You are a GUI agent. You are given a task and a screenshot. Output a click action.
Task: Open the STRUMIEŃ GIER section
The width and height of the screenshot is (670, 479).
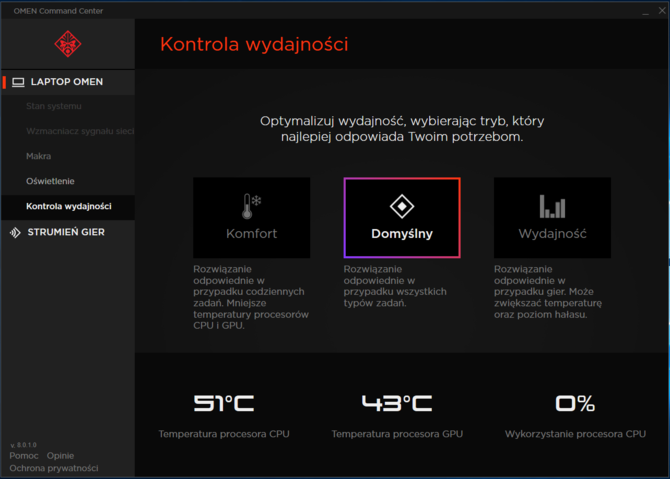tap(68, 232)
